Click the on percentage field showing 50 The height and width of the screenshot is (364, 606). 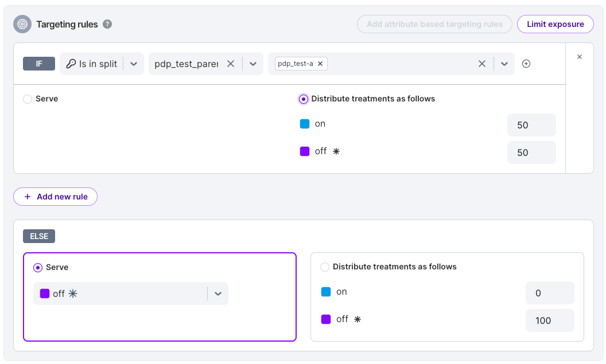tap(531, 125)
